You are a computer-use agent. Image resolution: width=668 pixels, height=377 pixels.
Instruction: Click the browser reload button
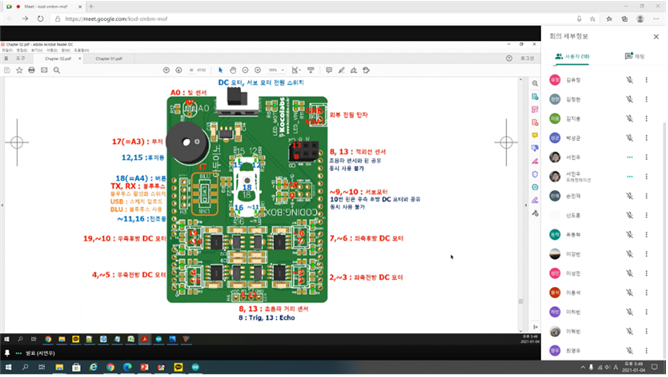(x=40, y=19)
